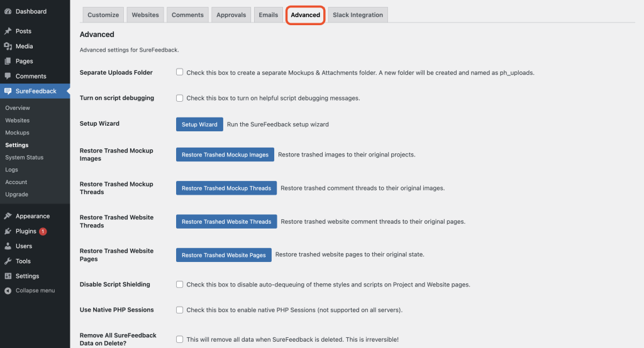644x348 pixels.
Task: Click the Setup Wizard button
Action: [x=199, y=124]
